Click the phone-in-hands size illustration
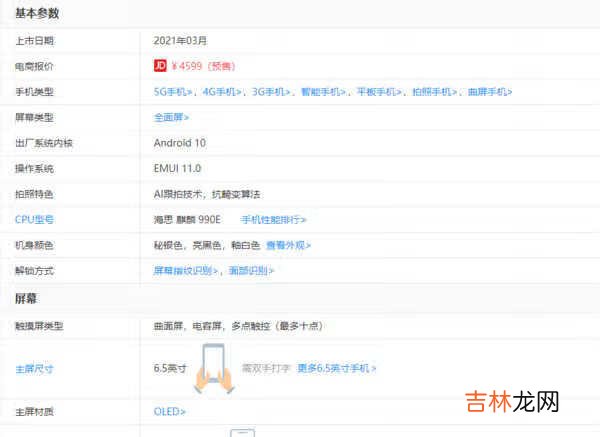600x437 pixels. coord(213,367)
